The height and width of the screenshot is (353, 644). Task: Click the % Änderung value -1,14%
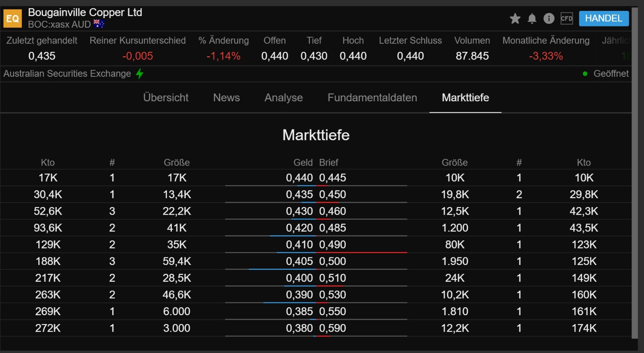click(x=223, y=56)
